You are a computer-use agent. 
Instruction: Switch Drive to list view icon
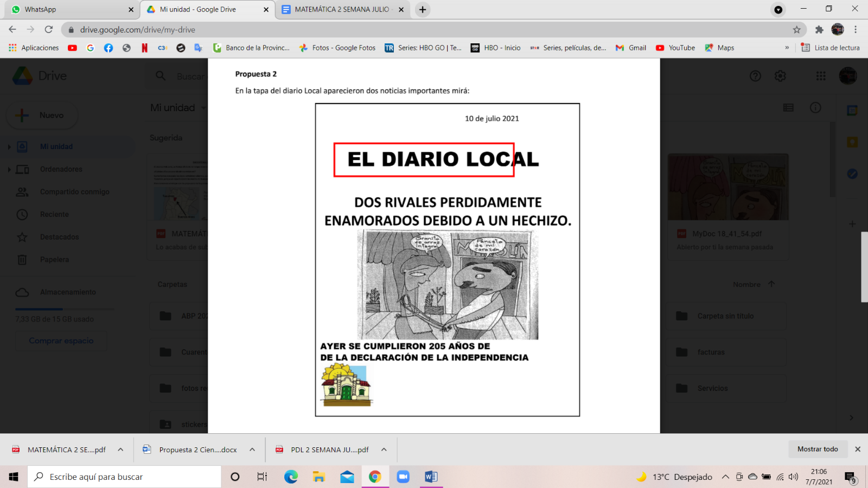point(788,108)
